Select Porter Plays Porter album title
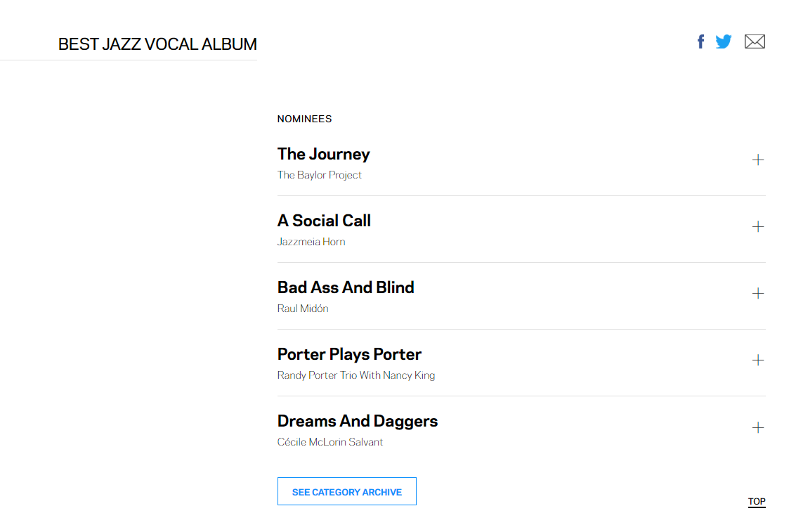The height and width of the screenshot is (532, 796). pos(349,354)
